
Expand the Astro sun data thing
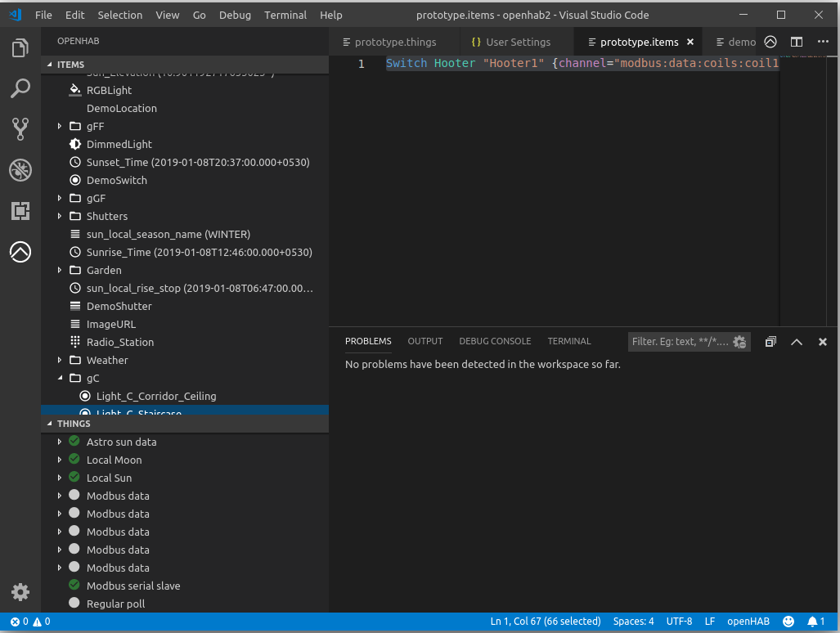[x=58, y=442]
